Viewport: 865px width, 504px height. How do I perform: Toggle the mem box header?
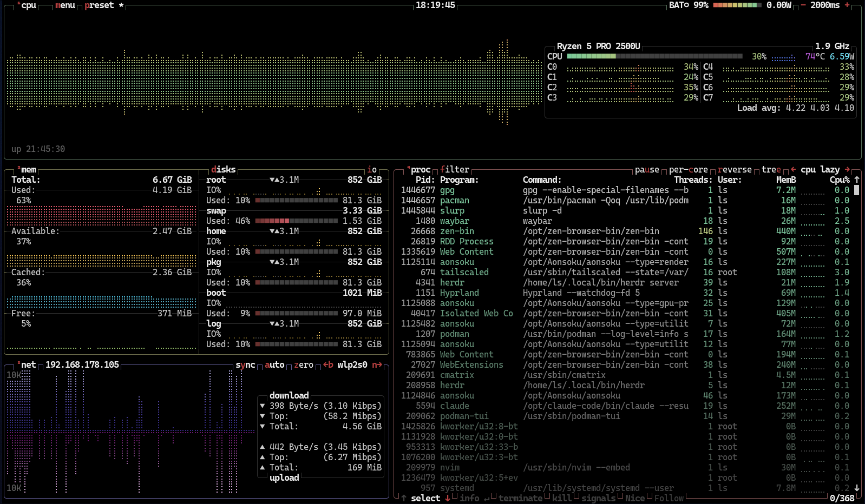coord(27,169)
